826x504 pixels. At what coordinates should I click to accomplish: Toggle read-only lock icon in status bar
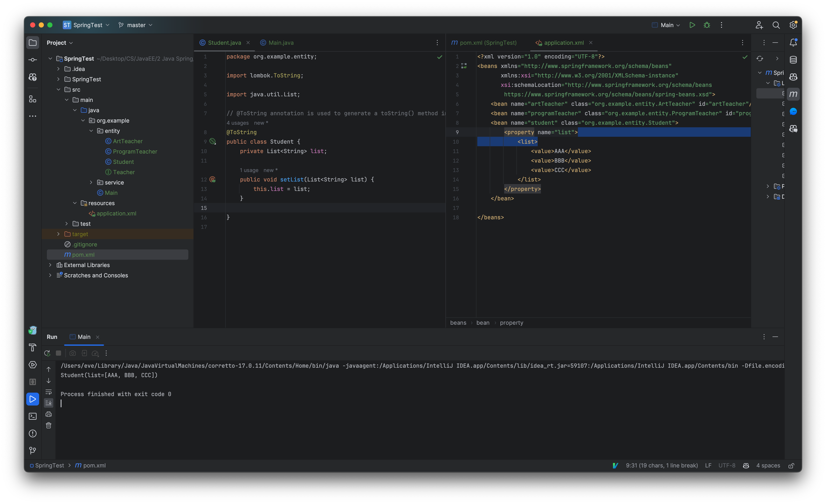[x=791, y=466]
